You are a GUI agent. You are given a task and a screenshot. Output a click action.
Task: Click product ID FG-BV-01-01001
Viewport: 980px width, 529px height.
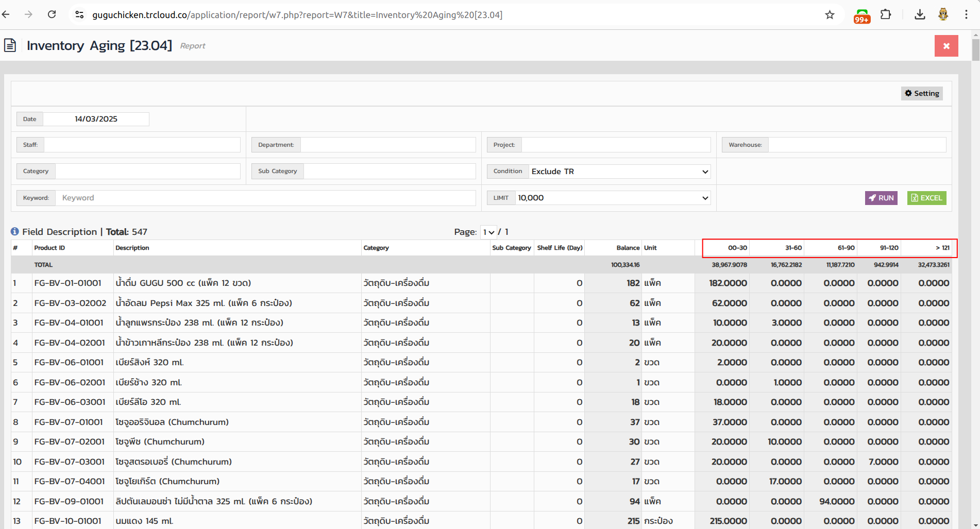[x=68, y=283]
